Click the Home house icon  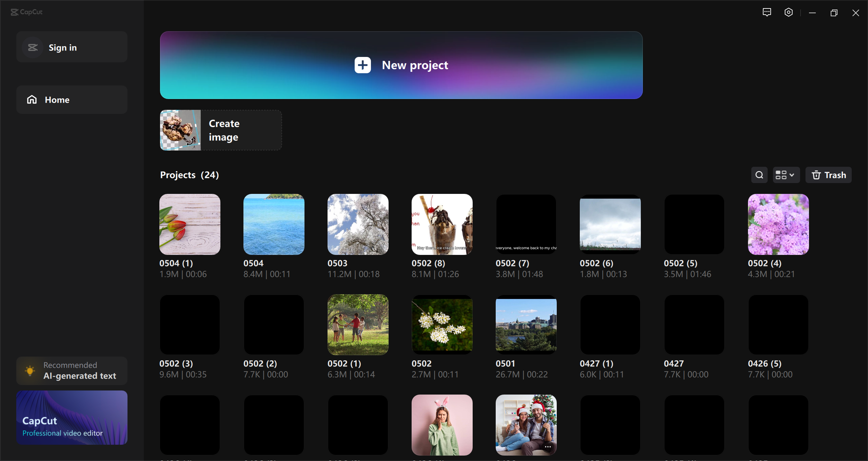[x=32, y=100]
